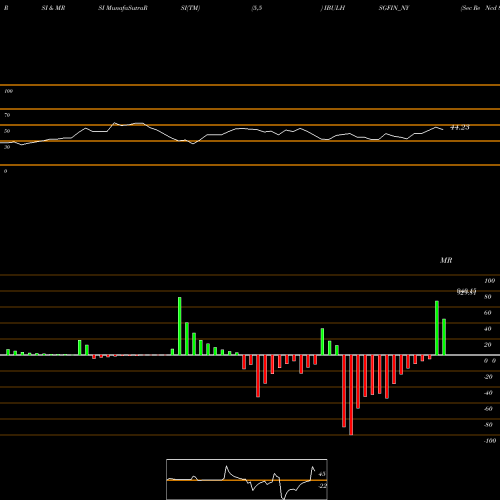Screen dimensions: 500x500
Task: Click the 80 label on MR axis
Action: (x=488, y=297)
